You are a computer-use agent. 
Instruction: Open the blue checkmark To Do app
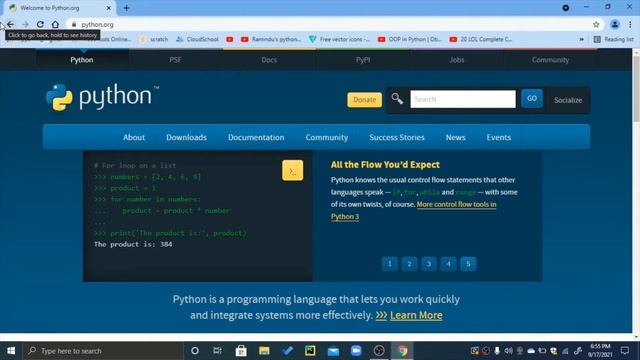[287, 351]
